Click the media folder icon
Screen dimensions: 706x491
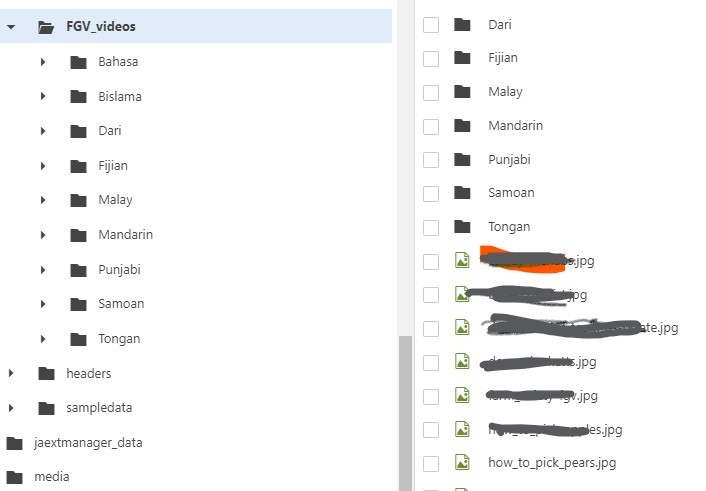[14, 477]
